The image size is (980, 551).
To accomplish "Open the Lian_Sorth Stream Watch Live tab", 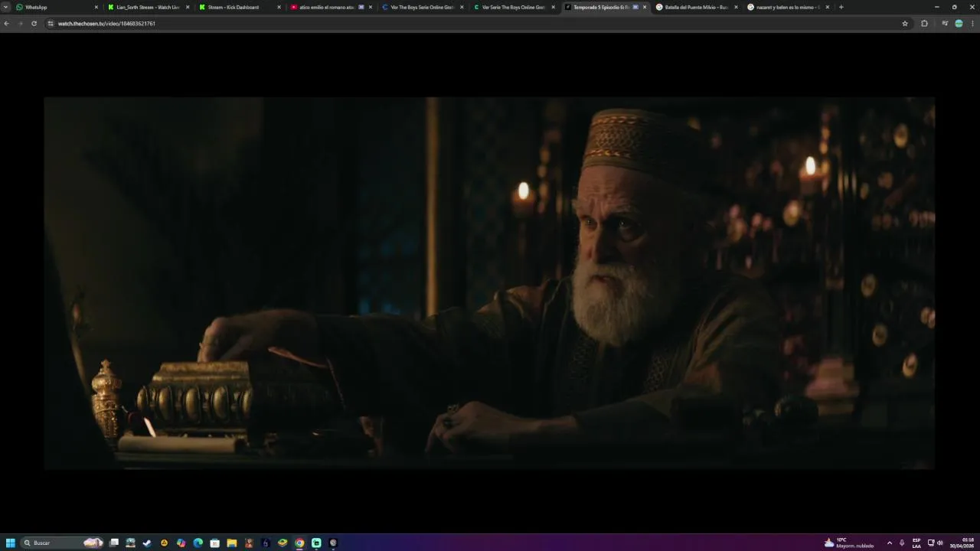I will [149, 7].
